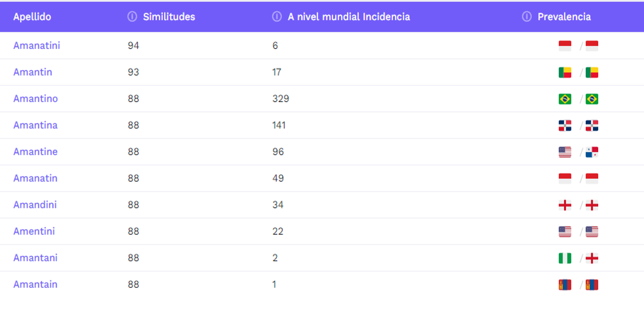Click the first US flag in Amentini row
Image resolution: width=644 pixels, height=317 pixels.
(x=565, y=232)
